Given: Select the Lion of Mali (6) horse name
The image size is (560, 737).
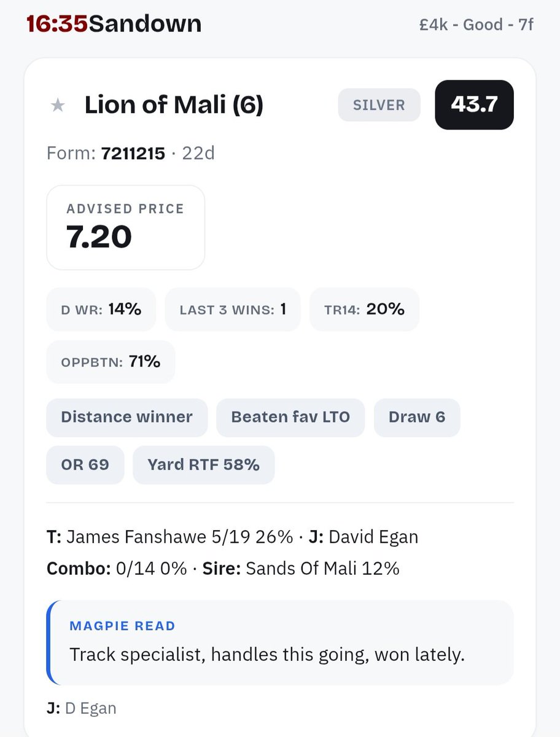Looking at the screenshot, I should (174, 106).
